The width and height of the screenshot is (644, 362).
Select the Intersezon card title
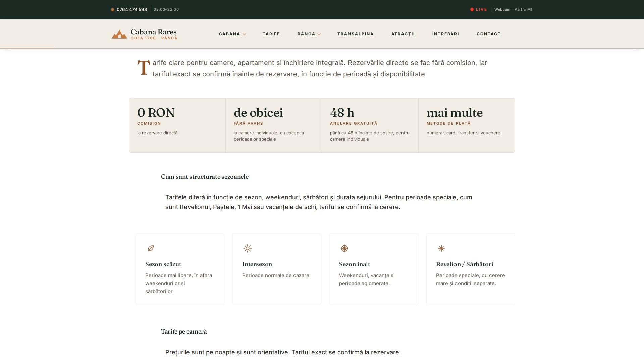(x=257, y=264)
